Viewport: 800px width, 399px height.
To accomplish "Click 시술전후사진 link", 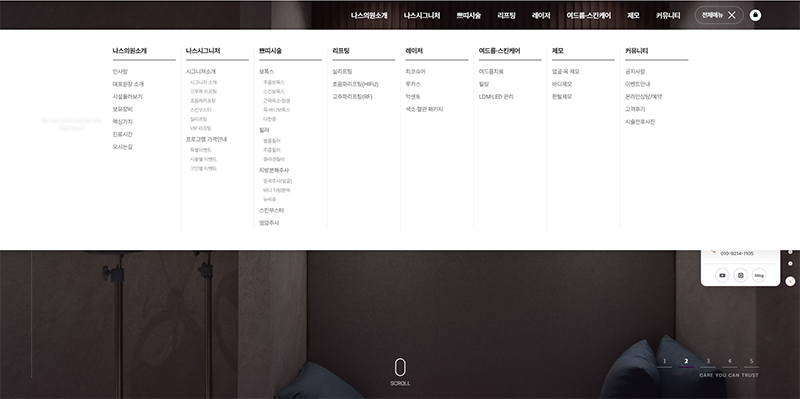I will [x=640, y=122].
